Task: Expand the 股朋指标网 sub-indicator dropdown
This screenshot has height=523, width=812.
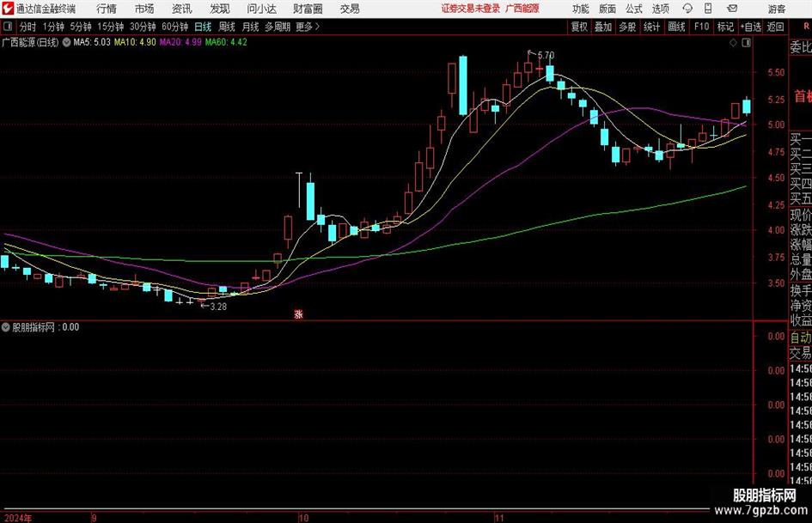Action: pyautogui.click(x=6, y=327)
